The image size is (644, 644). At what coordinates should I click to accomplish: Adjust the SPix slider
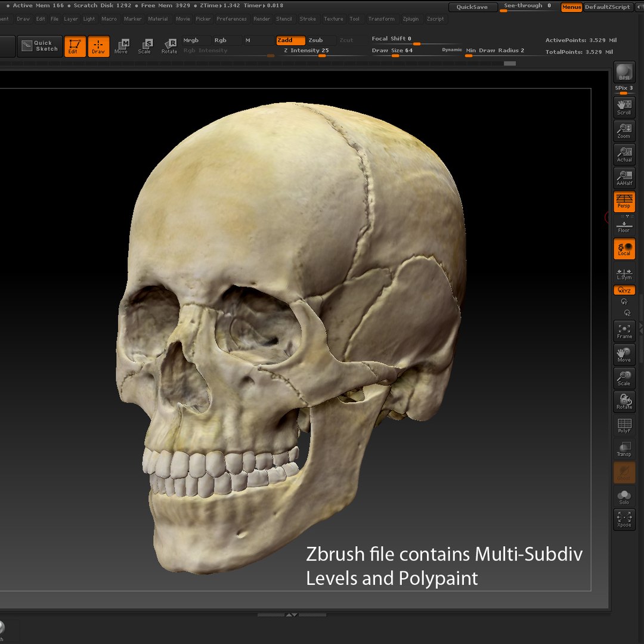pos(624,89)
